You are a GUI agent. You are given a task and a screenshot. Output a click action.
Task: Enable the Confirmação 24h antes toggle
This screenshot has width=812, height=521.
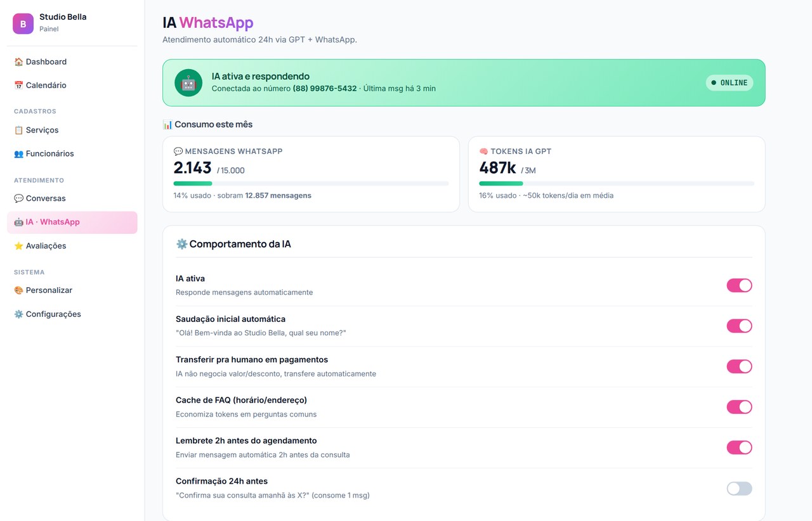coord(739,488)
